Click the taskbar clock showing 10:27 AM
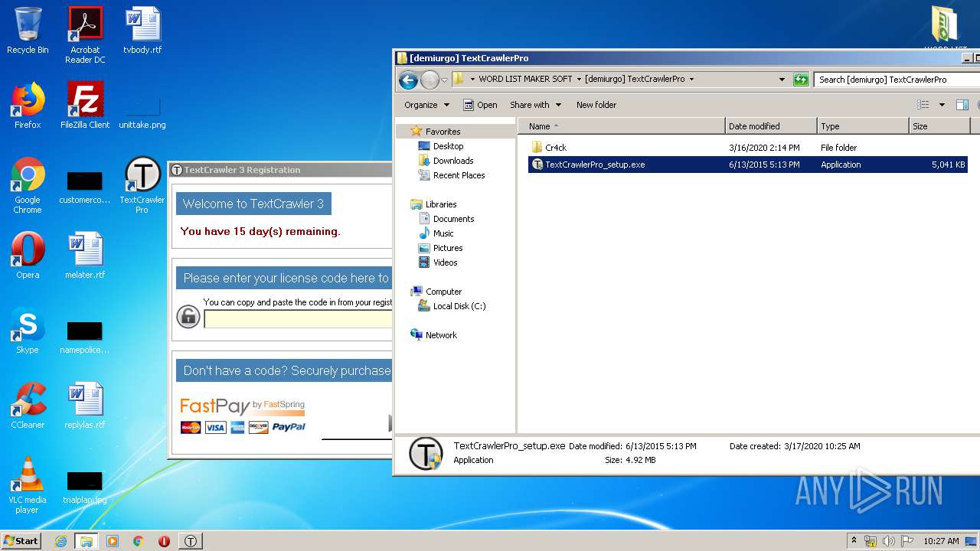Viewport: 980px width, 551px height. tap(941, 541)
